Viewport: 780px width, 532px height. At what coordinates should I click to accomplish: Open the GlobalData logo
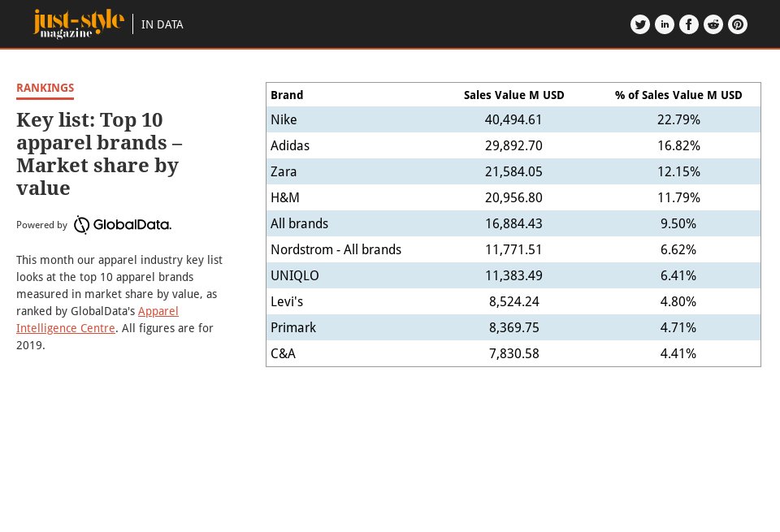pyautogui.click(x=123, y=225)
